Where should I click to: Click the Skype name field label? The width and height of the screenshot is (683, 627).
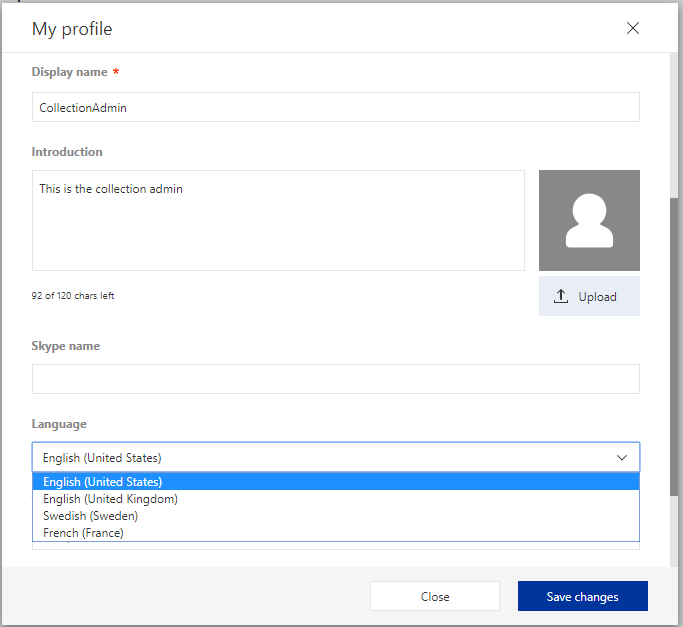pyautogui.click(x=66, y=346)
